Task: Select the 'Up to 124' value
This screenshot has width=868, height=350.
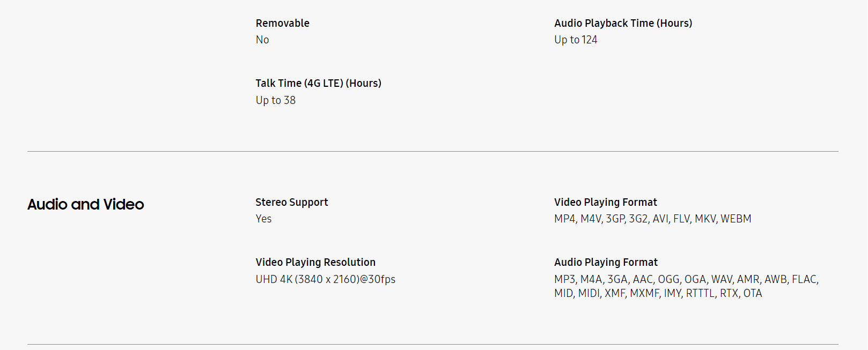Action: pos(576,40)
